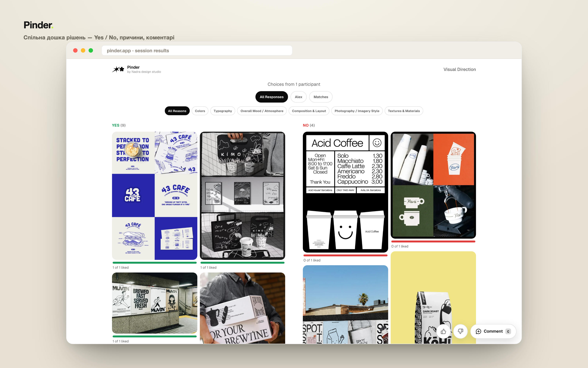This screenshot has width=588, height=368.
Task: Click the green like bar under 43 Cafe
Action: [x=155, y=263]
